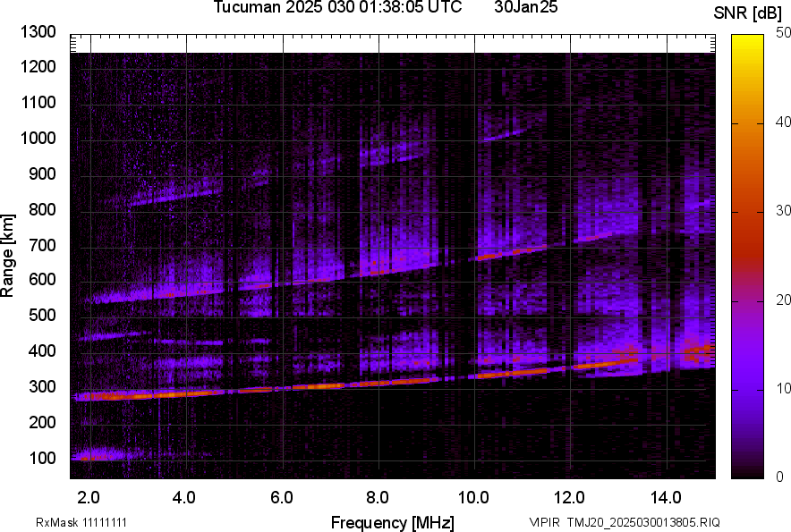The image size is (791, 532).
Task: Click the 'VIPIR TMJ20_2025030013805.RIQ' file name
Action: pyautogui.click(x=624, y=522)
